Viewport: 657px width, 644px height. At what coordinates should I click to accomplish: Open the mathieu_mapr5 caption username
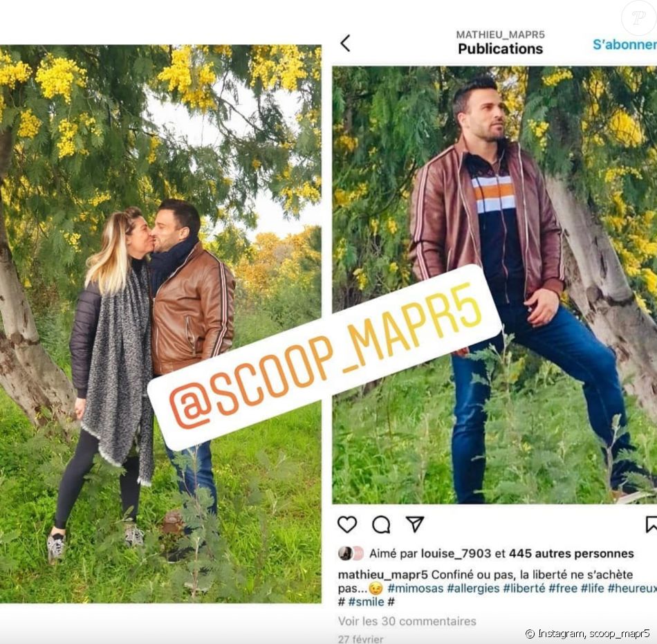(382, 574)
